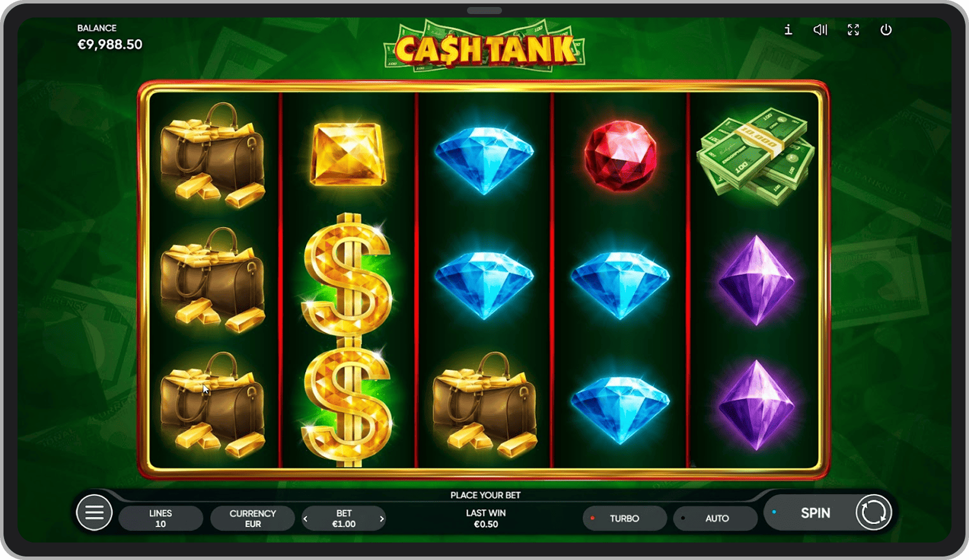The width and height of the screenshot is (969, 560).
Task: Click the top purple gem symbol
Action: pos(757,280)
